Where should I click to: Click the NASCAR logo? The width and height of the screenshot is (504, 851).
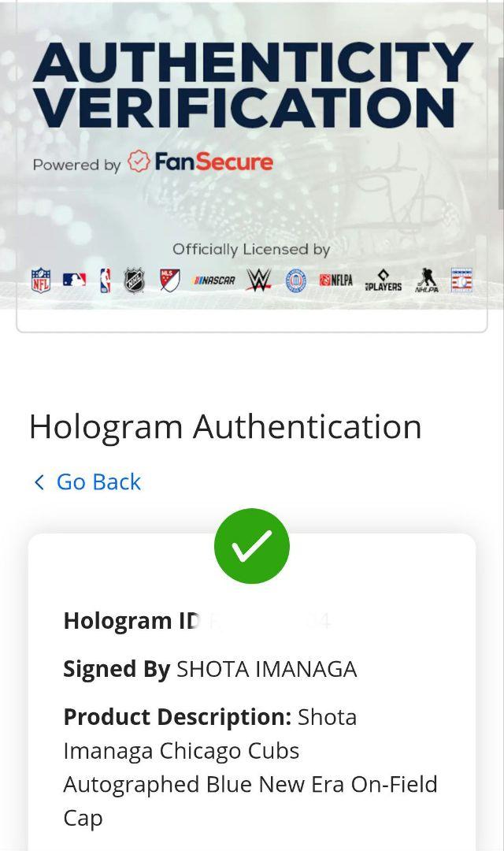click(213, 281)
